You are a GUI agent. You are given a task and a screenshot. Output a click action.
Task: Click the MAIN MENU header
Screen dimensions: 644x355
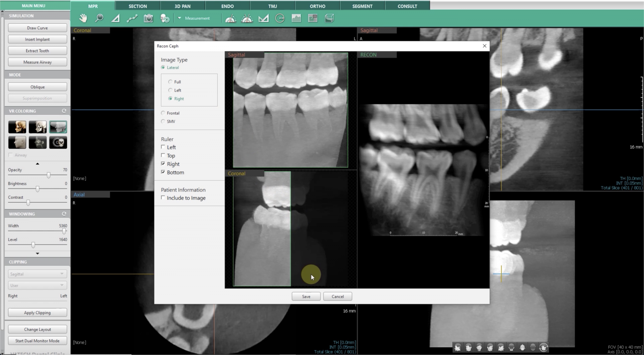(34, 6)
